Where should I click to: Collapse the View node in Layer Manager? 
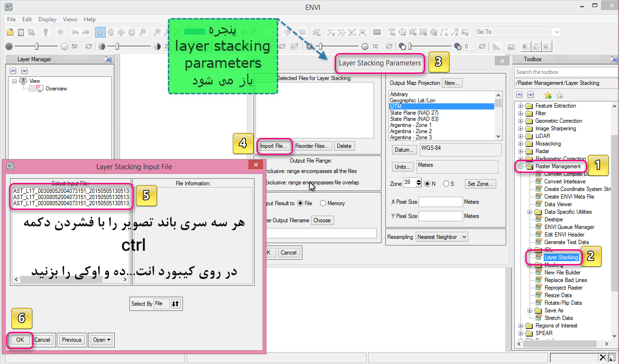coord(15,81)
